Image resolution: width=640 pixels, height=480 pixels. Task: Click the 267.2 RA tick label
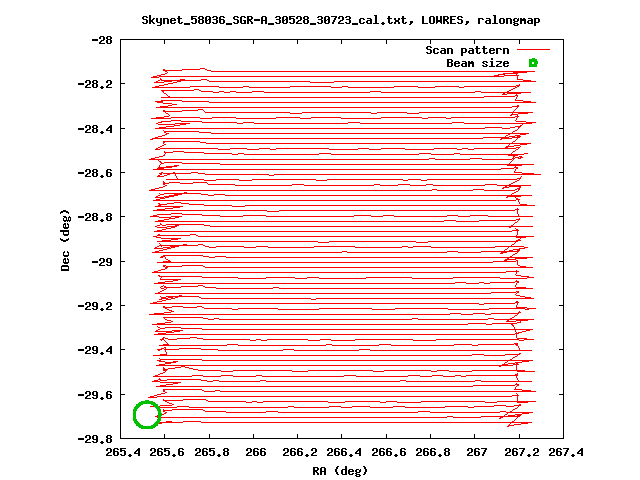click(521, 452)
